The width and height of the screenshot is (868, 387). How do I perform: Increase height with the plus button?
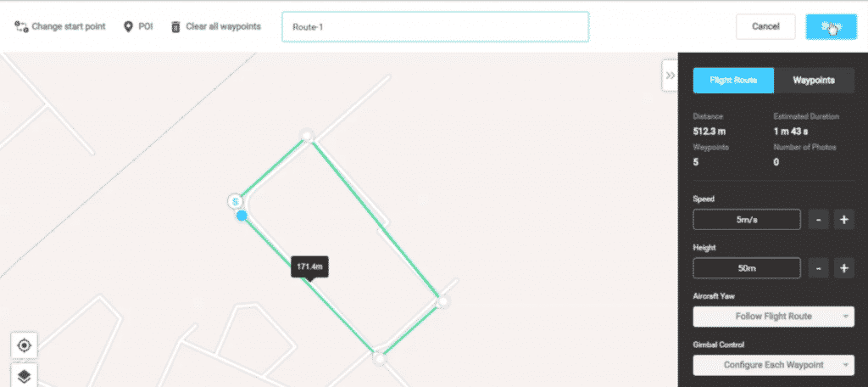click(844, 268)
